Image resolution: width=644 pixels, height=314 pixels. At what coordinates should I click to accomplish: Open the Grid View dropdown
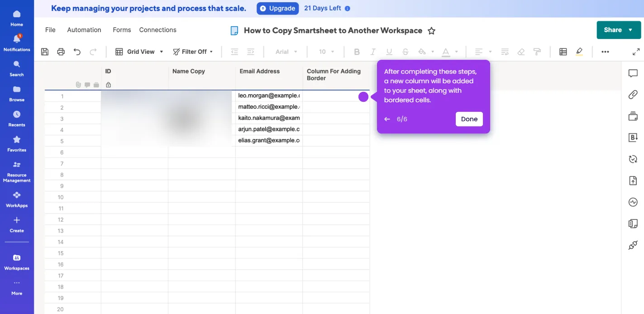point(139,52)
